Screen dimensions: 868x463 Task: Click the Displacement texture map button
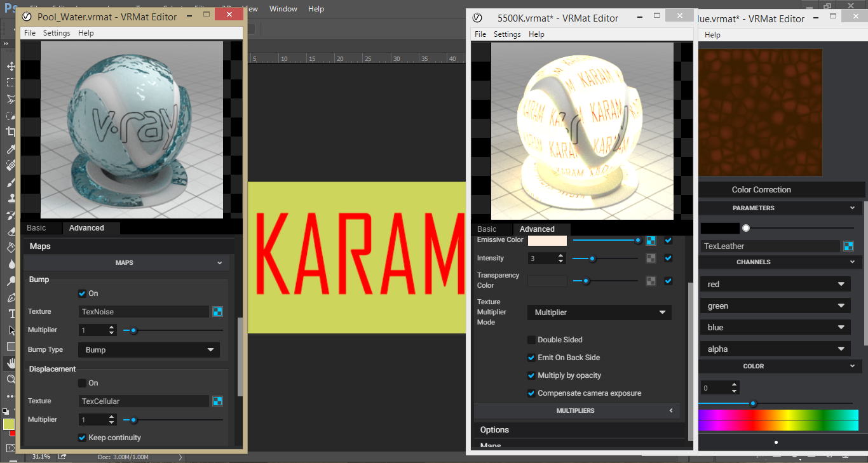(218, 401)
